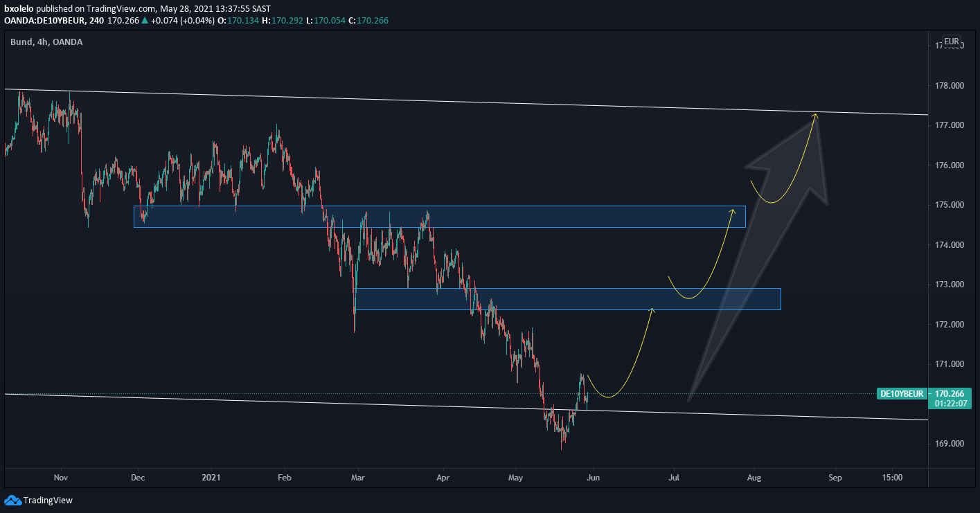The image size is (980, 513).
Task: Click the Apr label on time axis
Action: (443, 477)
